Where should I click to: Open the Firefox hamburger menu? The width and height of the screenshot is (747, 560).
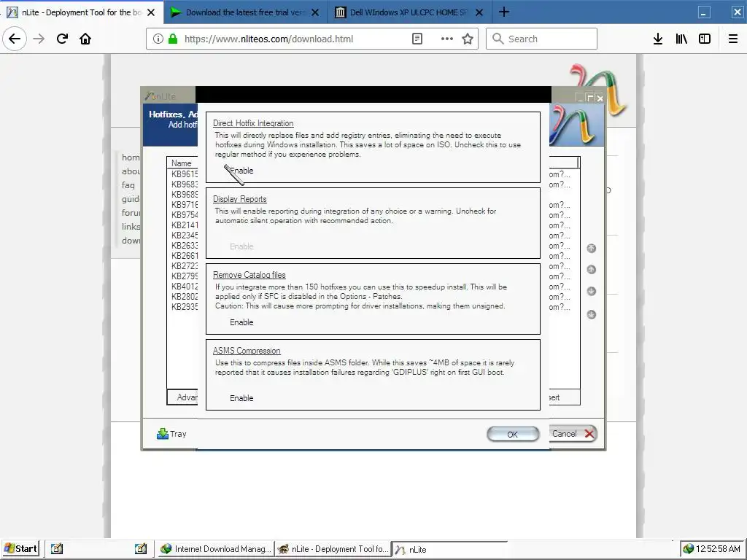(732, 39)
